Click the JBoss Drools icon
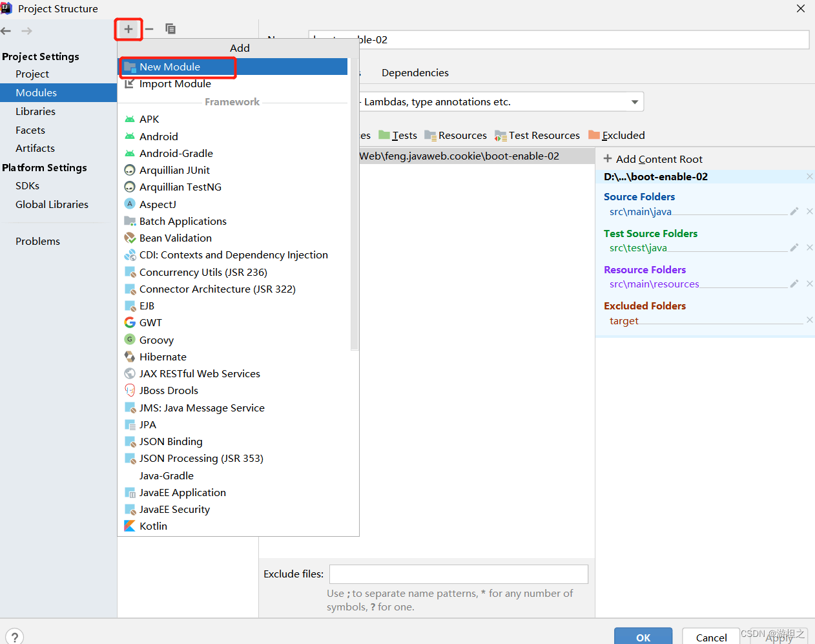Screen dimensions: 815x644 (130, 390)
